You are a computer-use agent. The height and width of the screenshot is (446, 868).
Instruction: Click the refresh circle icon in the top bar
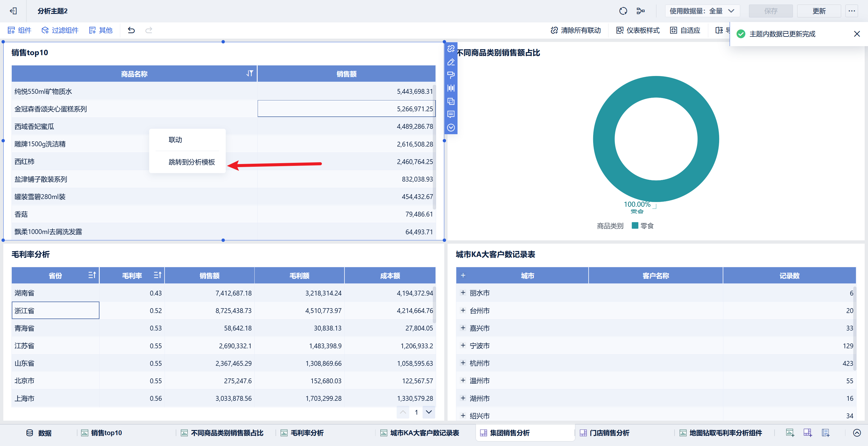click(623, 11)
